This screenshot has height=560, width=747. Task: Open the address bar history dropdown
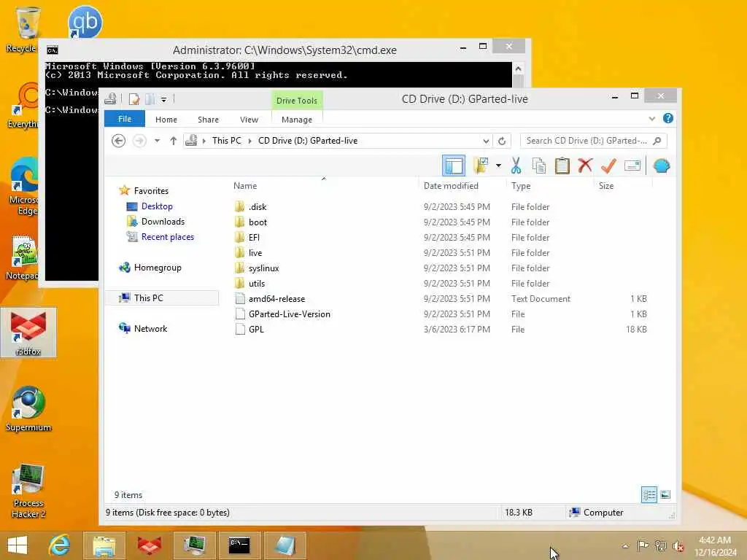pyautogui.click(x=485, y=141)
